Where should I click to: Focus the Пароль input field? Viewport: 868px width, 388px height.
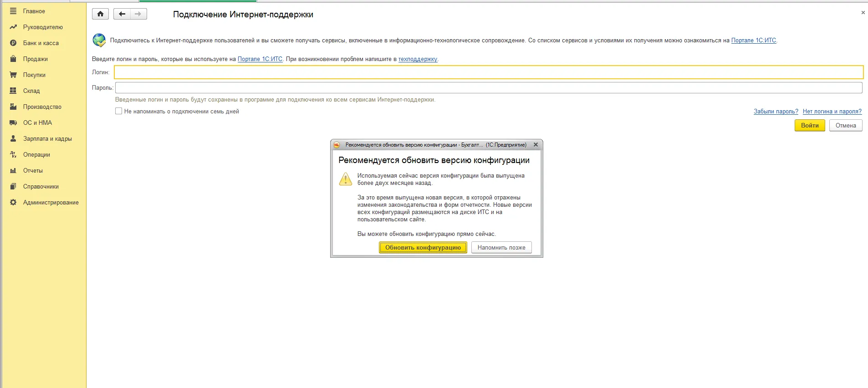tap(489, 87)
